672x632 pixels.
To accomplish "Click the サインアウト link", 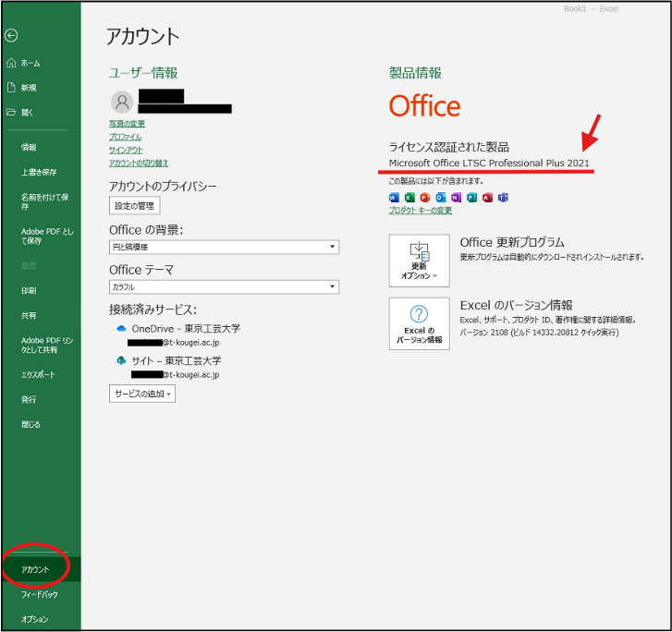I will [x=126, y=151].
